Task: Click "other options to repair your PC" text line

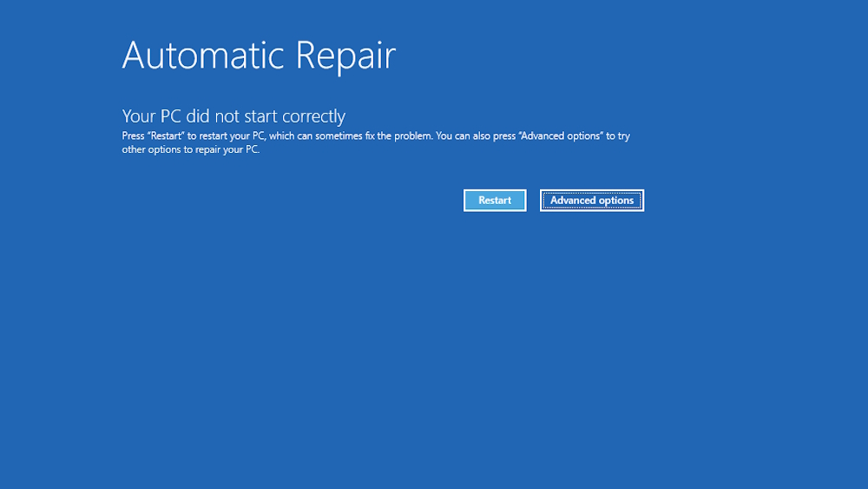Action: 190,149
